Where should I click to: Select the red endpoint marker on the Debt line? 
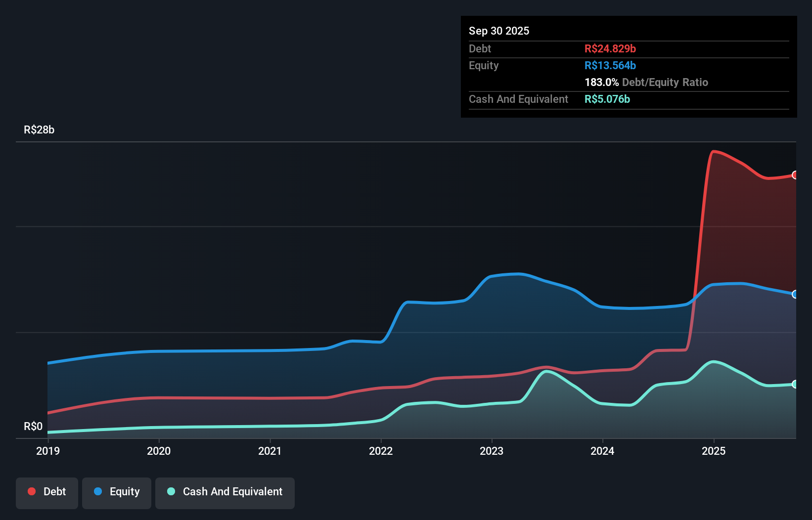[x=795, y=175]
